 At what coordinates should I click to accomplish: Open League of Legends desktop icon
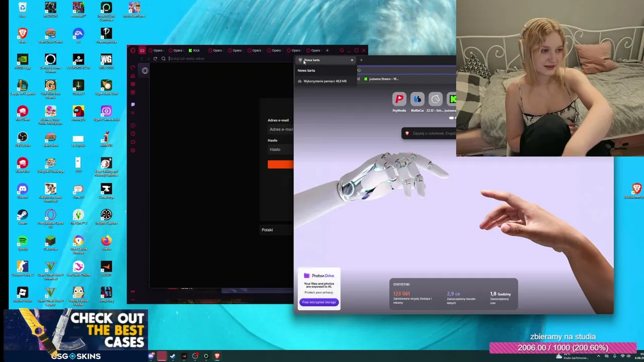tap(22, 87)
